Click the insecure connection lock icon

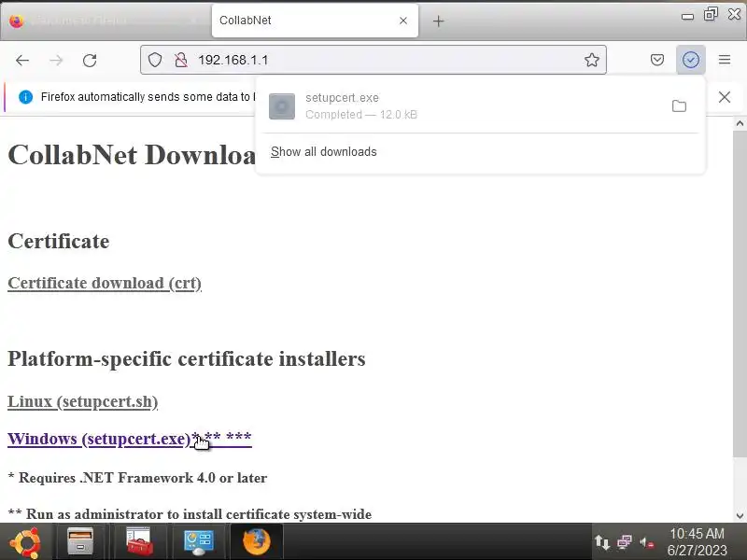click(180, 60)
